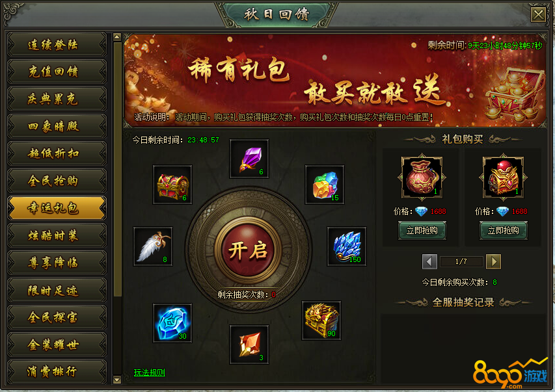Viewport: 555px width, 392px height.
Task: Click the purple crystal prize icon
Action: tap(249, 159)
